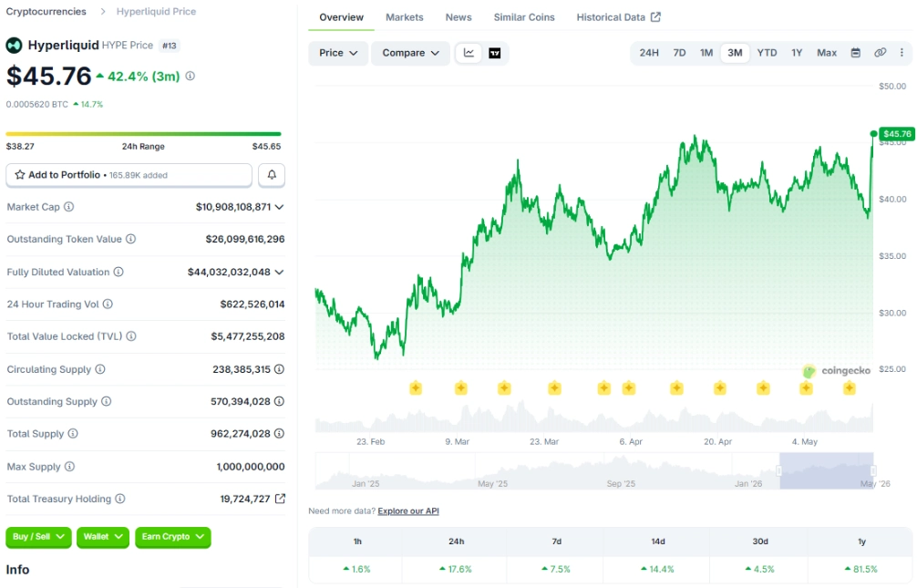Go to Cryptocurrencies breadcrumb
Image resolution: width=917 pixels, height=588 pixels.
click(46, 11)
